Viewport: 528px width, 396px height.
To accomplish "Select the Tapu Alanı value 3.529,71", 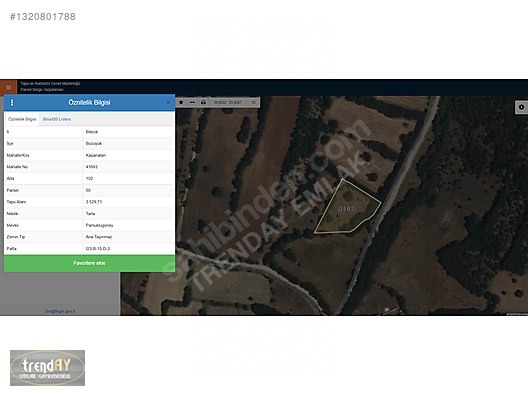I will pyautogui.click(x=94, y=202).
